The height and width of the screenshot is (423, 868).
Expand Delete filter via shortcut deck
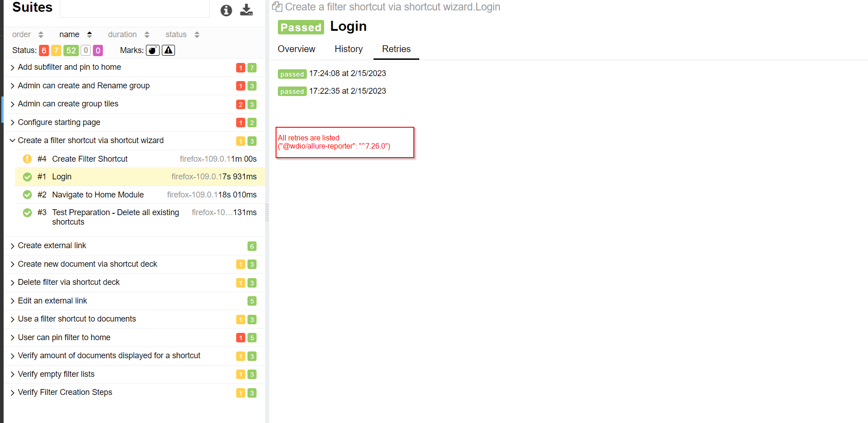tap(134, 283)
